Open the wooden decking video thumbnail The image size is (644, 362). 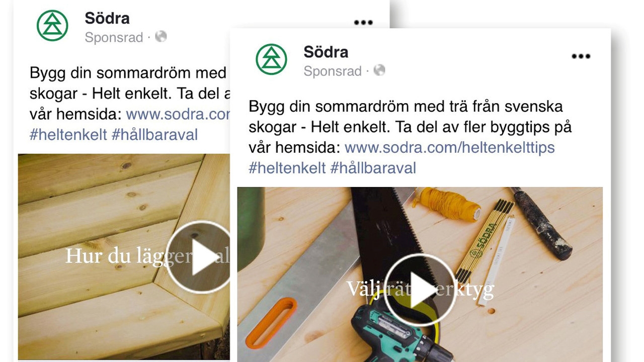[124, 256]
